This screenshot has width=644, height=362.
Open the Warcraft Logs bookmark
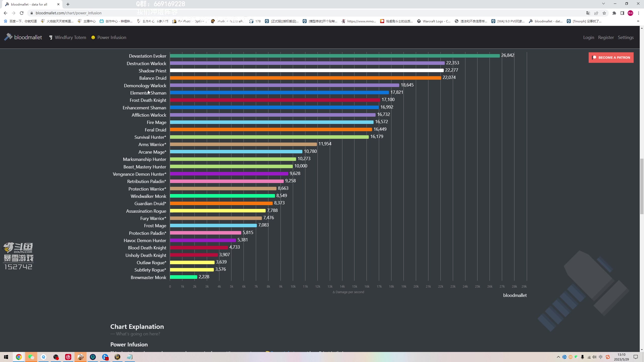tap(434, 21)
